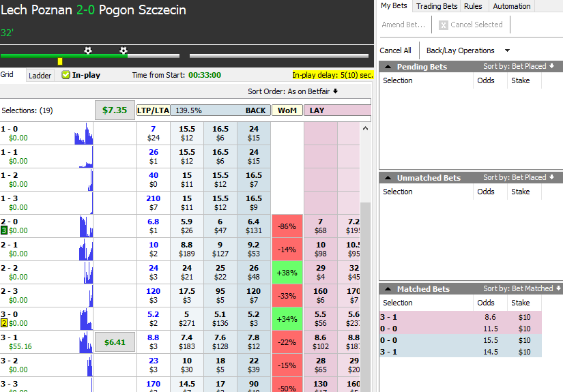Back 2 - 0 at odds 6.4

click(253, 226)
